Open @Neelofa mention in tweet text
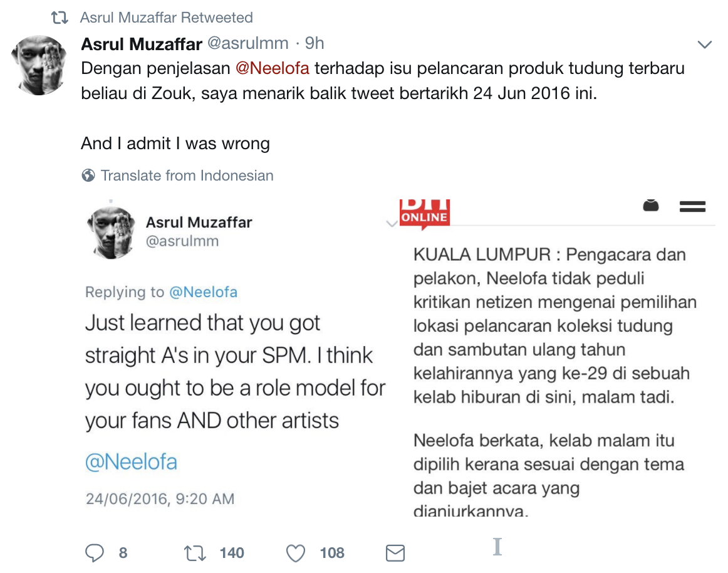Viewport: 728px width, 573px height. [x=273, y=68]
